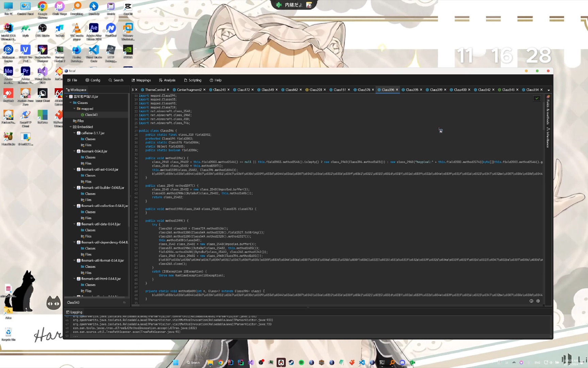Open Lunar Client desktop shortcut
The image size is (588, 368).
click(42, 95)
